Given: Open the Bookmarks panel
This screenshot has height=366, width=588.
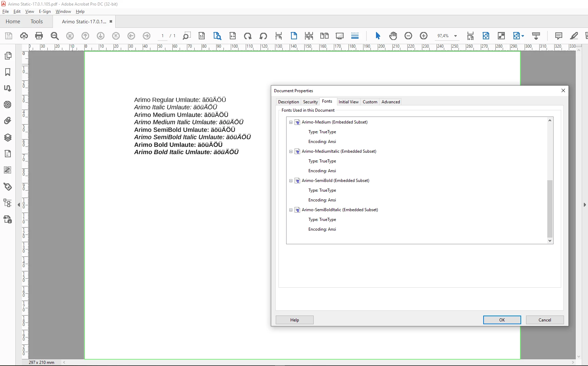Looking at the screenshot, I should (x=8, y=72).
